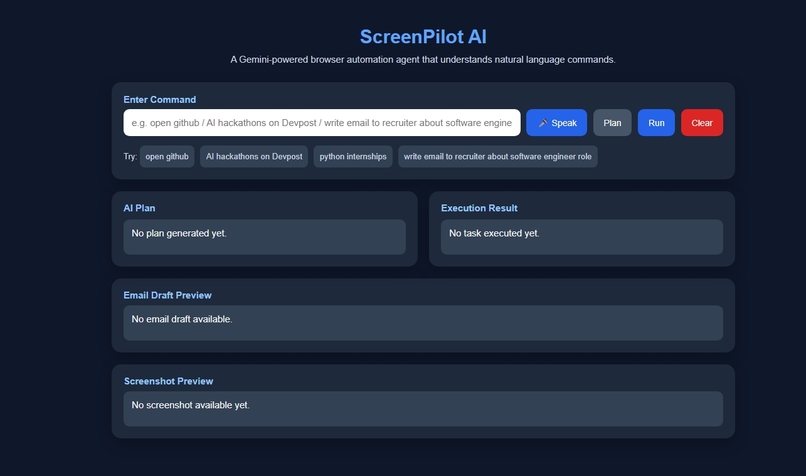The height and width of the screenshot is (476, 806).
Task: Click the 'Enter Command' label
Action: [x=159, y=100]
